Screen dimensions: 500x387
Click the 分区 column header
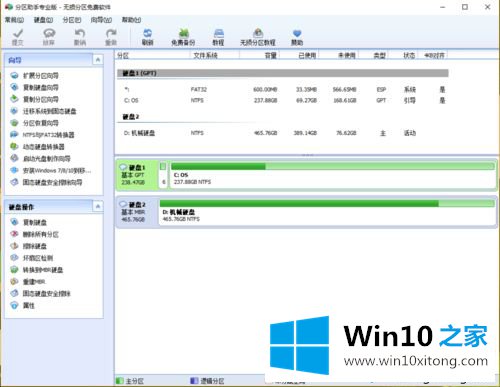[x=153, y=55]
